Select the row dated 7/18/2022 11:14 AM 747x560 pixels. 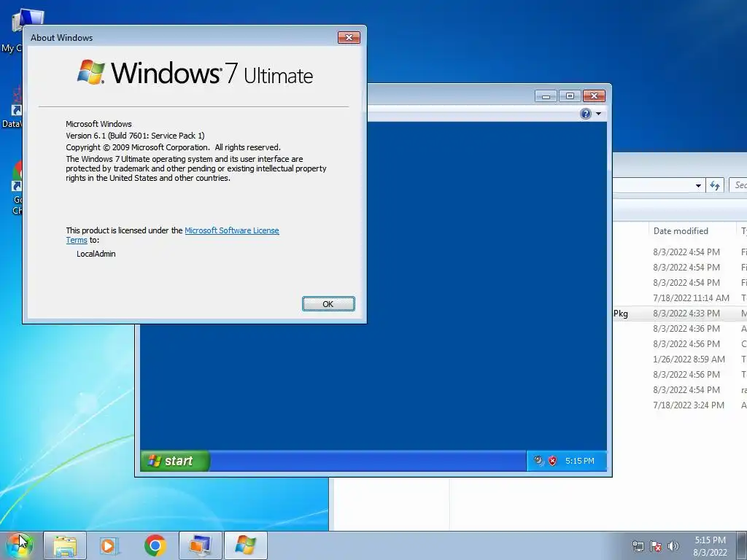(x=680, y=298)
